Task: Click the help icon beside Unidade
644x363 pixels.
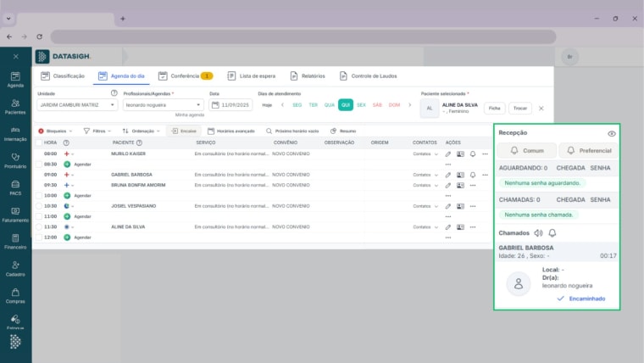Action: point(114,93)
